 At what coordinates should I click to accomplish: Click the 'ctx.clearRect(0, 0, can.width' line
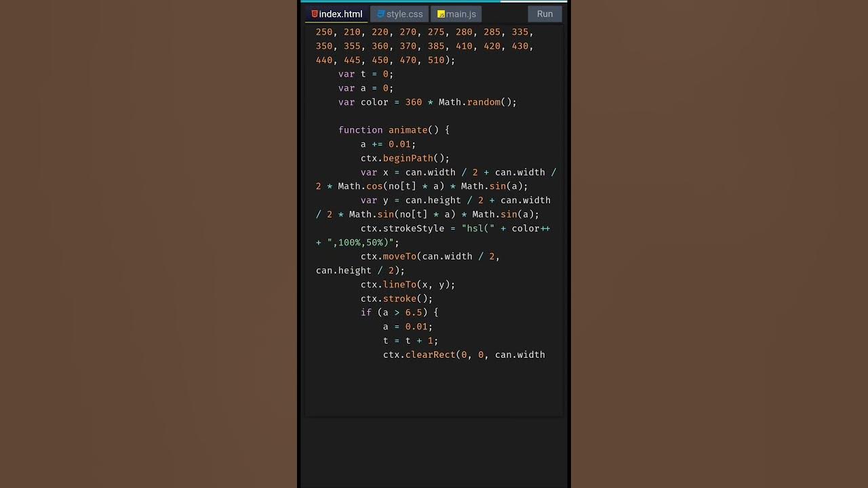click(464, 354)
